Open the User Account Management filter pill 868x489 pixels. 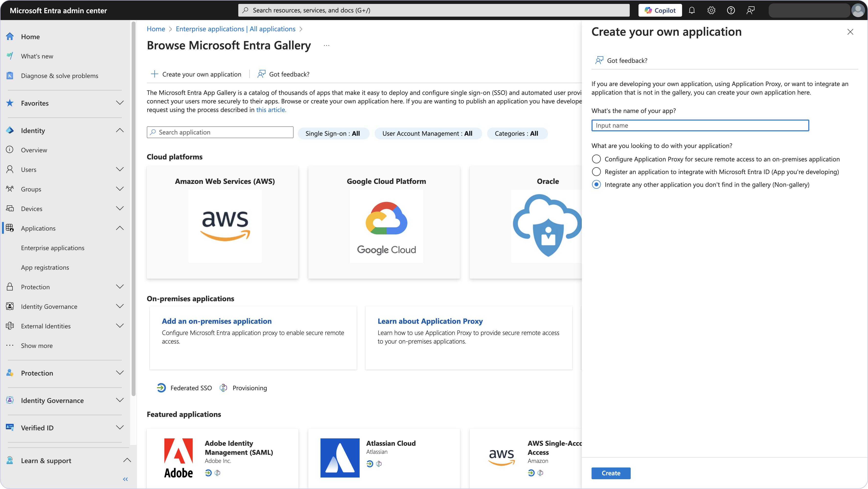click(x=428, y=133)
